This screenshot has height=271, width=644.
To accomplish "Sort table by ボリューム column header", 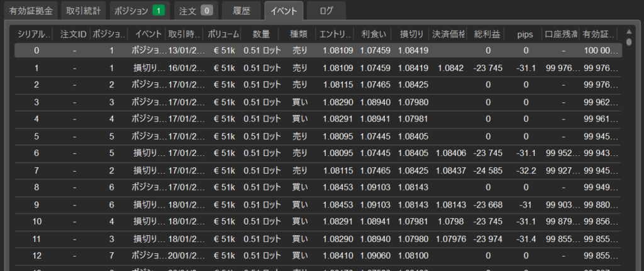I will click(223, 33).
